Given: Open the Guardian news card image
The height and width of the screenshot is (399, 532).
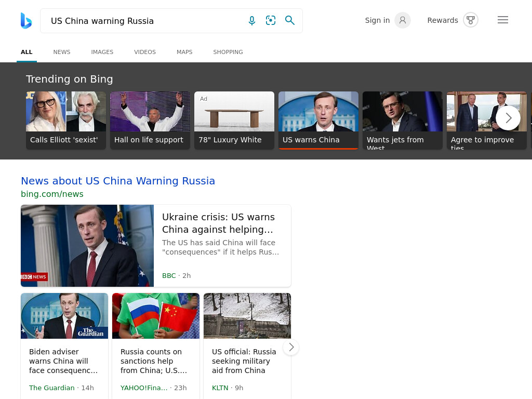Looking at the screenshot, I should click(x=64, y=316).
